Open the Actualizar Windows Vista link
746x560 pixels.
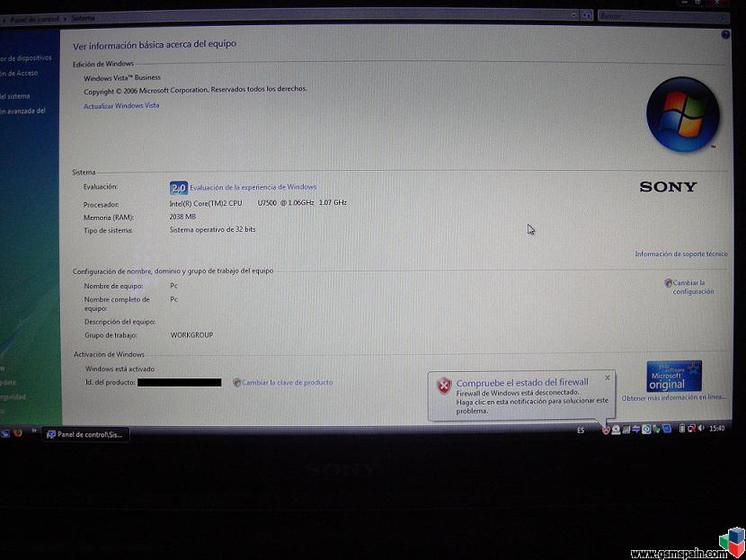pyautogui.click(x=121, y=106)
